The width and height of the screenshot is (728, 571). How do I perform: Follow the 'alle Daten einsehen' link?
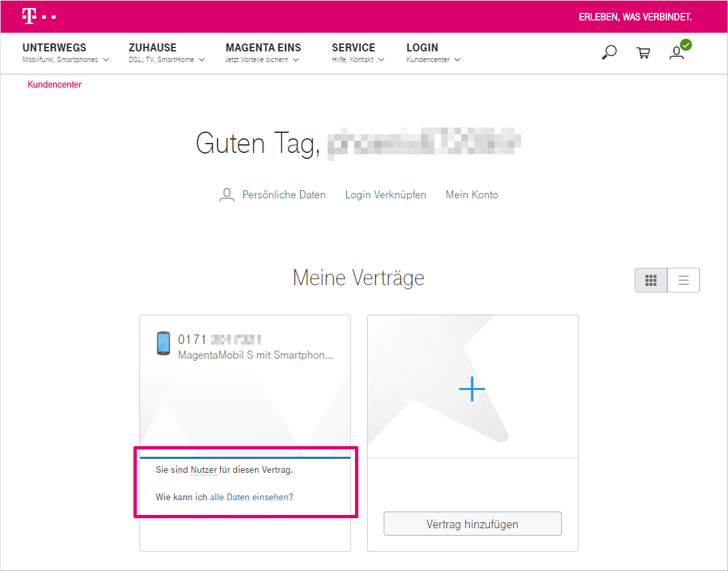pos(250,497)
